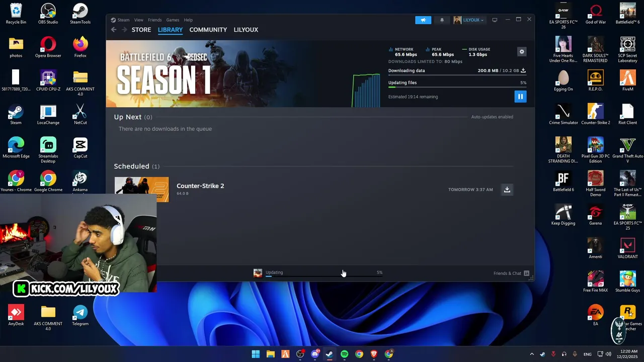
Task: Go forward with Steam navigation arrow
Action: click(124, 30)
